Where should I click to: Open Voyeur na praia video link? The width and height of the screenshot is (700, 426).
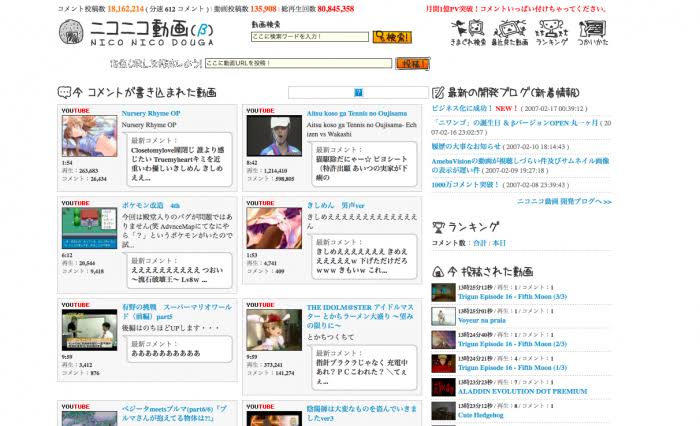tap(482, 320)
